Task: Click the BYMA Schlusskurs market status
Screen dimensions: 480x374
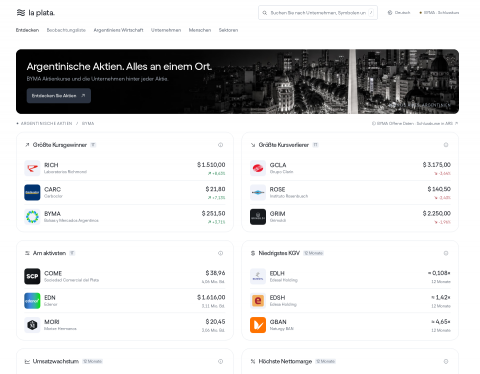Action: tap(439, 13)
